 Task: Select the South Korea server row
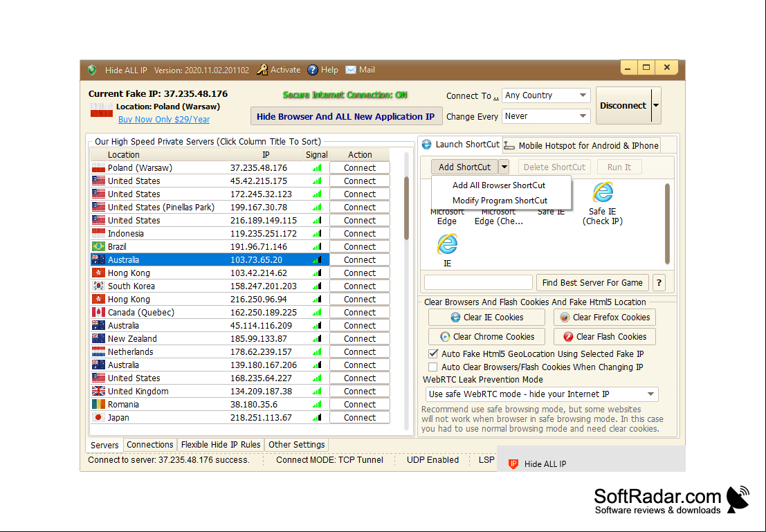[x=210, y=286]
